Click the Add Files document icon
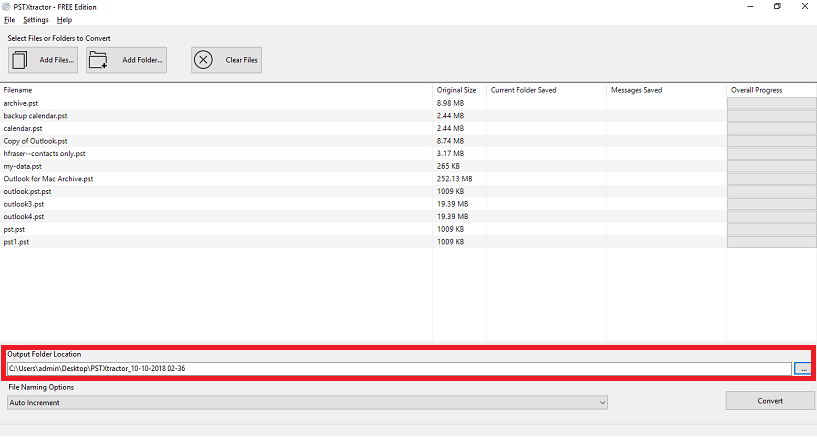The height and width of the screenshot is (437, 817). click(20, 60)
